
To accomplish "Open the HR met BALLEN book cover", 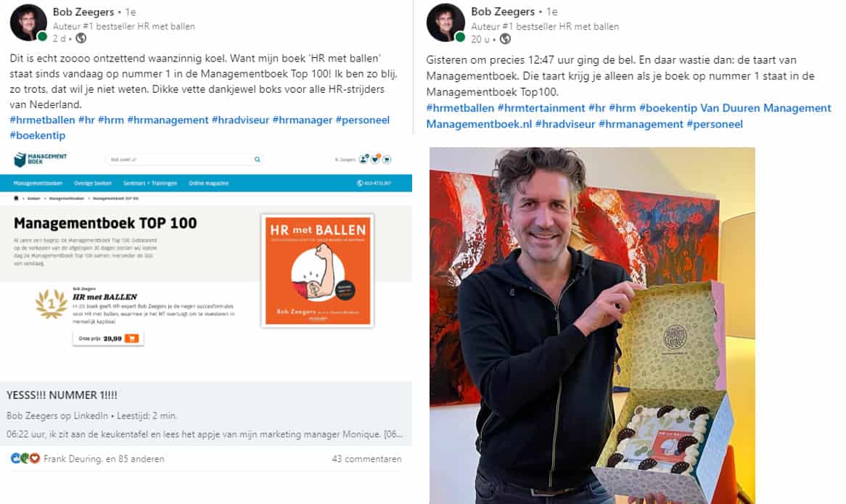I will point(318,270).
